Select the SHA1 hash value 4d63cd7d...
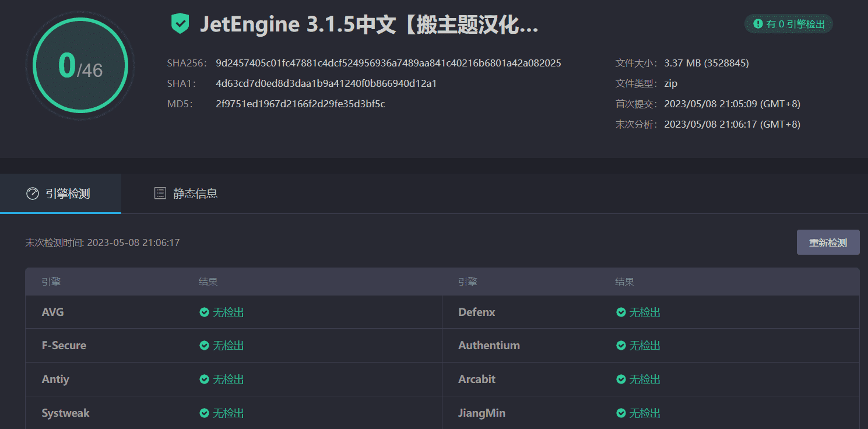 (326, 83)
